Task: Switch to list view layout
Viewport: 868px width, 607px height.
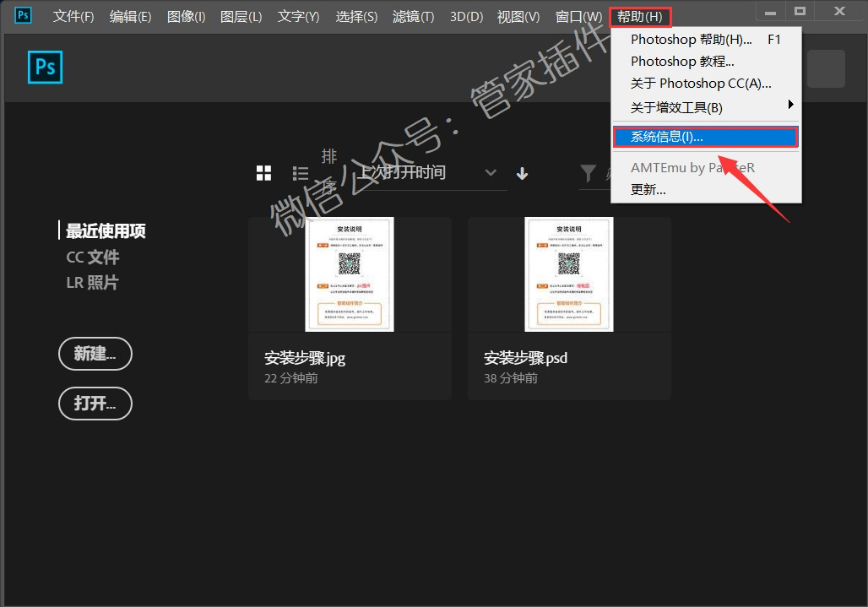Action: pyautogui.click(x=301, y=173)
